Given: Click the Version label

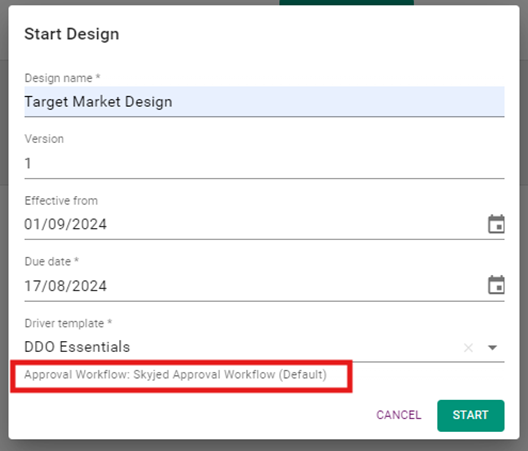Looking at the screenshot, I should (44, 139).
